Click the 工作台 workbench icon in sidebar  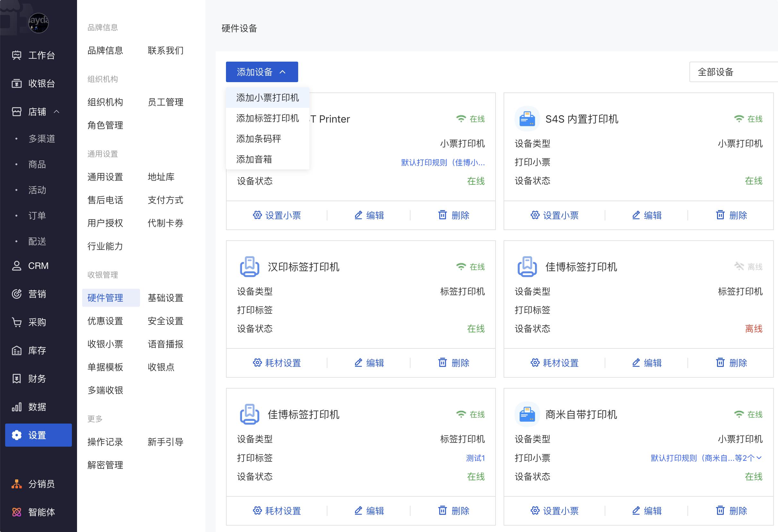tap(16, 55)
